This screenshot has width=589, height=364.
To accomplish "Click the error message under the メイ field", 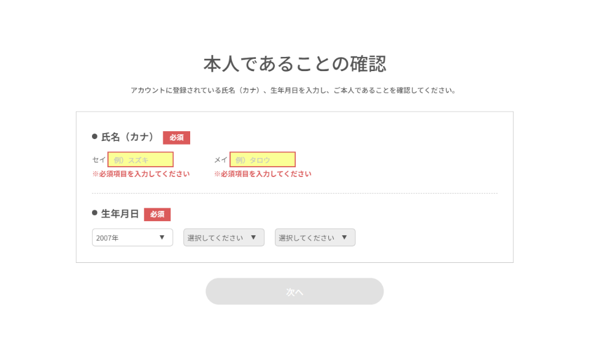I will coord(263,174).
